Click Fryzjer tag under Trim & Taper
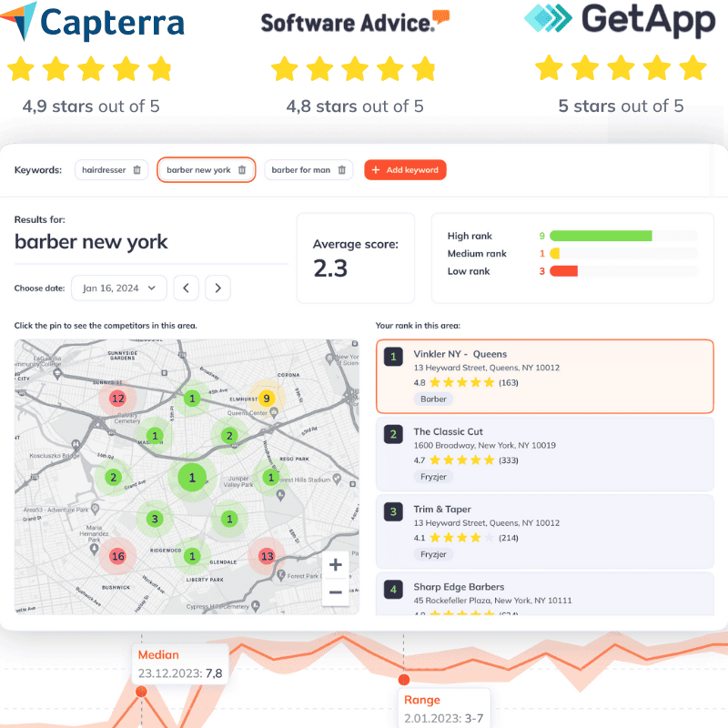Image resolution: width=728 pixels, height=728 pixels. [x=433, y=554]
